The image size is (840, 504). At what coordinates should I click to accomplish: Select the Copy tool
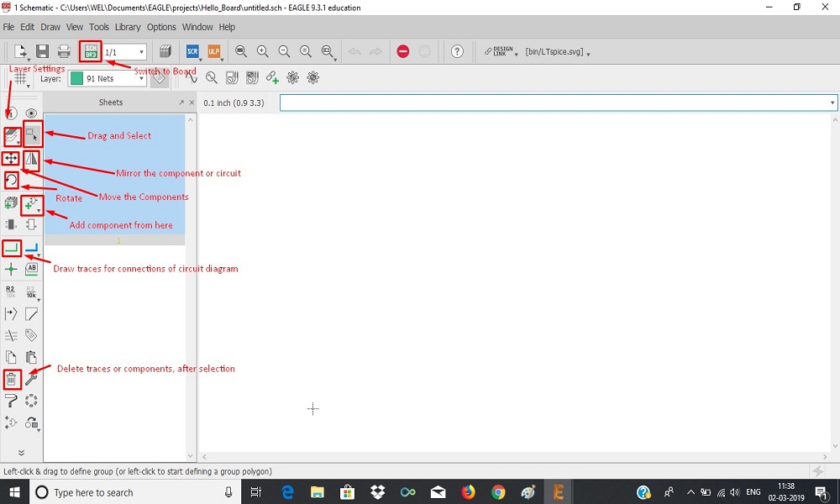[x=11, y=357]
